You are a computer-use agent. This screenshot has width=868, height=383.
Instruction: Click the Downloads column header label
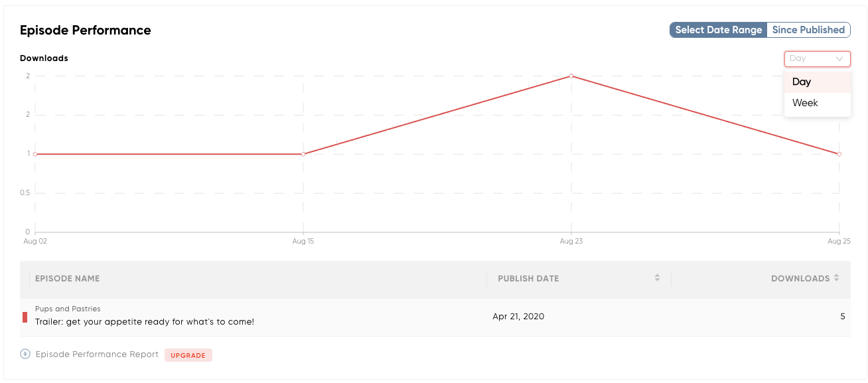(x=800, y=279)
